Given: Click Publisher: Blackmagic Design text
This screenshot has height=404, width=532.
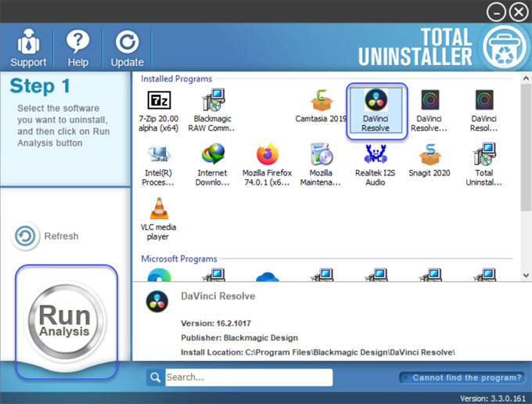Looking at the screenshot, I should pyautogui.click(x=239, y=337).
